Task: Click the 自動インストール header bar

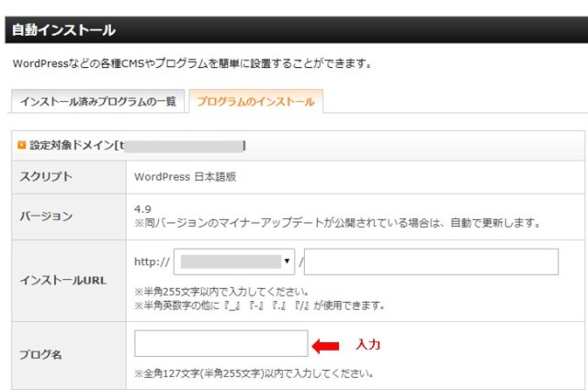Action: [294, 30]
